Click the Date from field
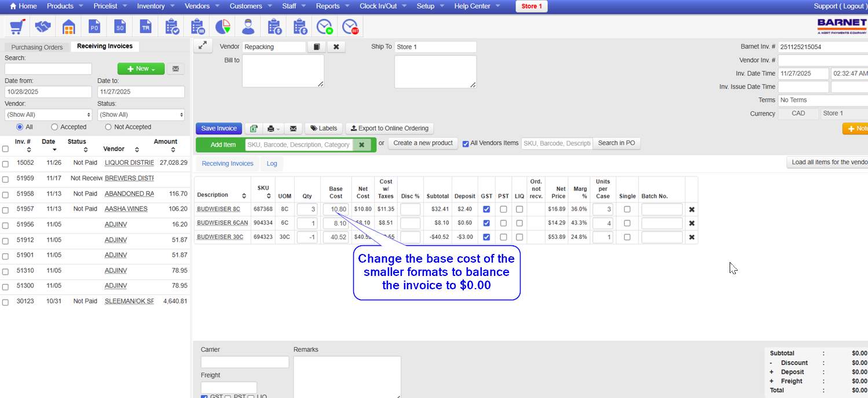Viewport: 868px width, 398px height. (48, 92)
